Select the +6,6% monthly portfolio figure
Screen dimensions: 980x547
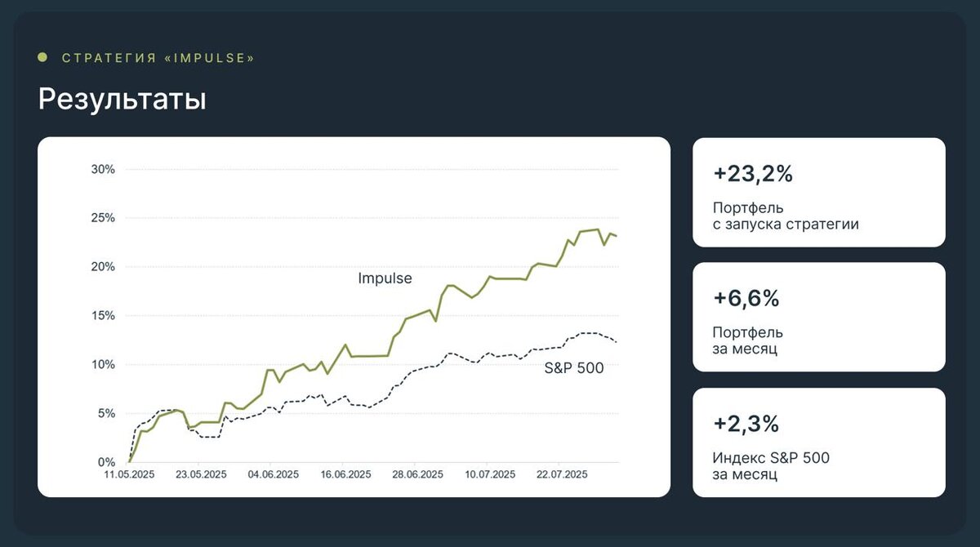click(x=746, y=299)
